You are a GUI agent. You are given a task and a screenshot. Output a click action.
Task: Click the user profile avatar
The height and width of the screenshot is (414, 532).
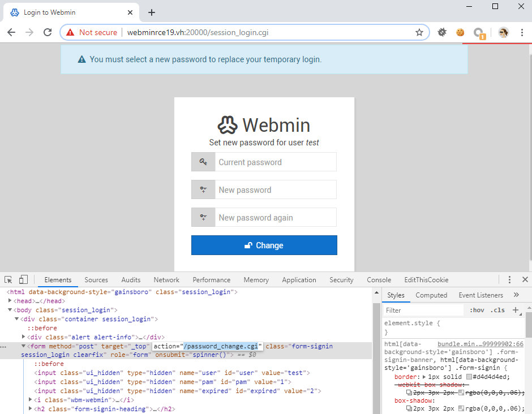click(503, 32)
